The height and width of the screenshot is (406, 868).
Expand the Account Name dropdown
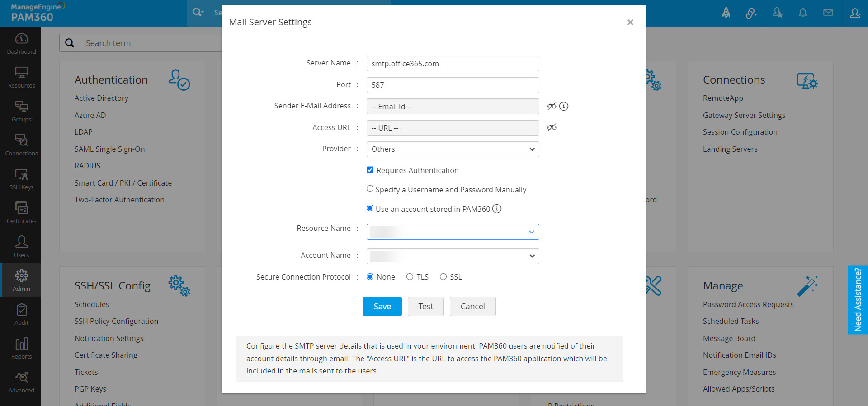pyautogui.click(x=453, y=256)
